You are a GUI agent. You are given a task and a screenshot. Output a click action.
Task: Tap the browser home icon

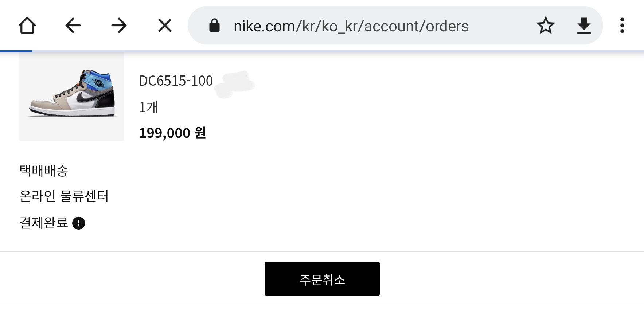27,26
